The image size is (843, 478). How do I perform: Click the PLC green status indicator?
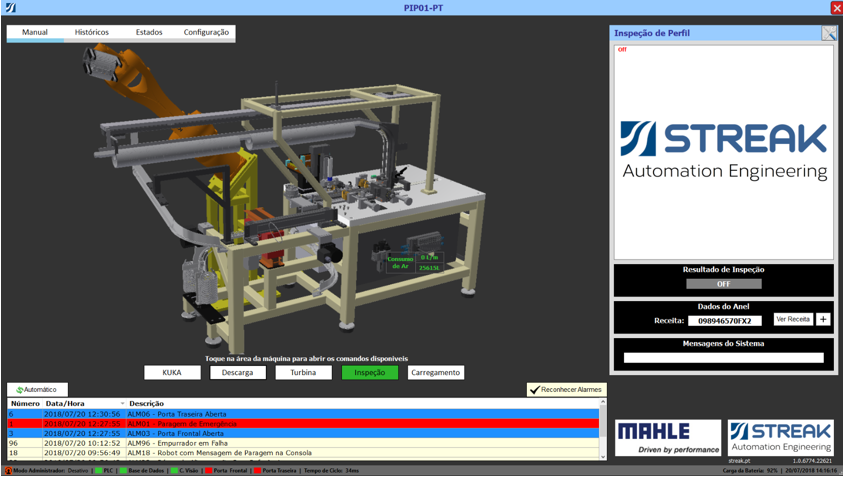click(98, 470)
